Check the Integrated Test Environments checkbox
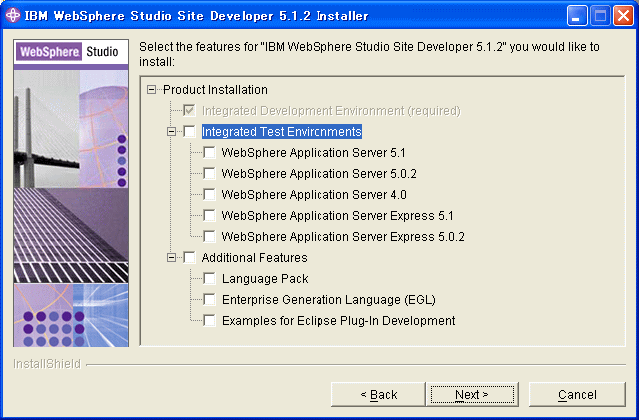 [189, 132]
